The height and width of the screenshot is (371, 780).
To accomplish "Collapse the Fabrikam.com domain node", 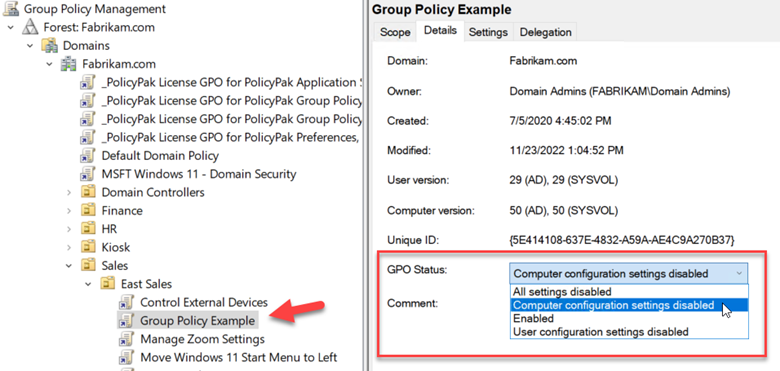I will click(50, 64).
